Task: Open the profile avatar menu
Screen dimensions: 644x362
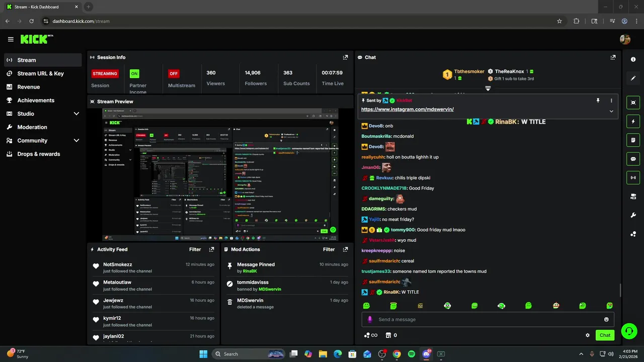Action: [x=625, y=39]
